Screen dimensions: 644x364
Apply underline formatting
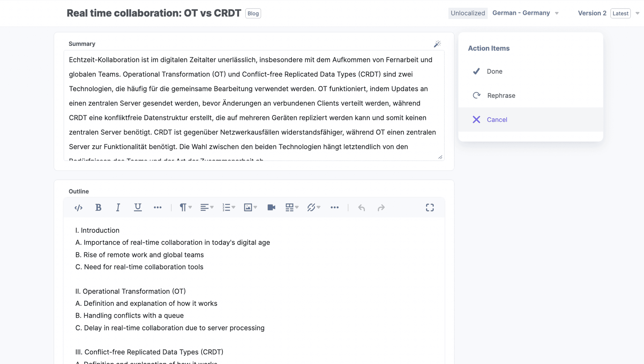tap(137, 207)
